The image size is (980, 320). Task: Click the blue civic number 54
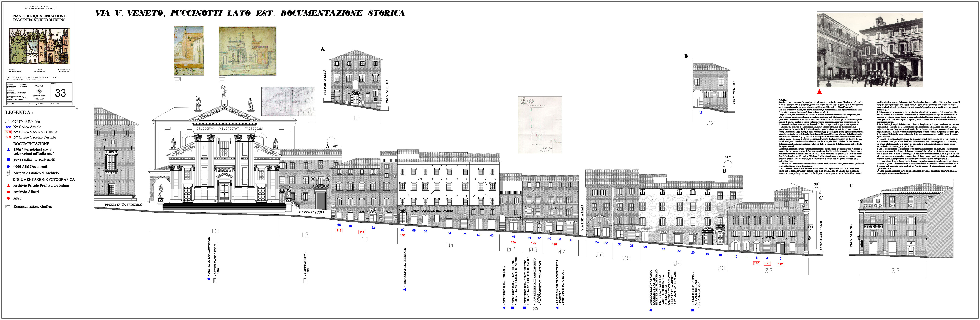coord(449,233)
